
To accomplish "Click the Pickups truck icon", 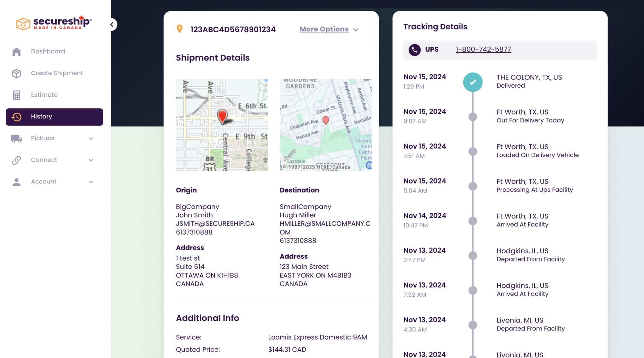I will pyautogui.click(x=16, y=138).
